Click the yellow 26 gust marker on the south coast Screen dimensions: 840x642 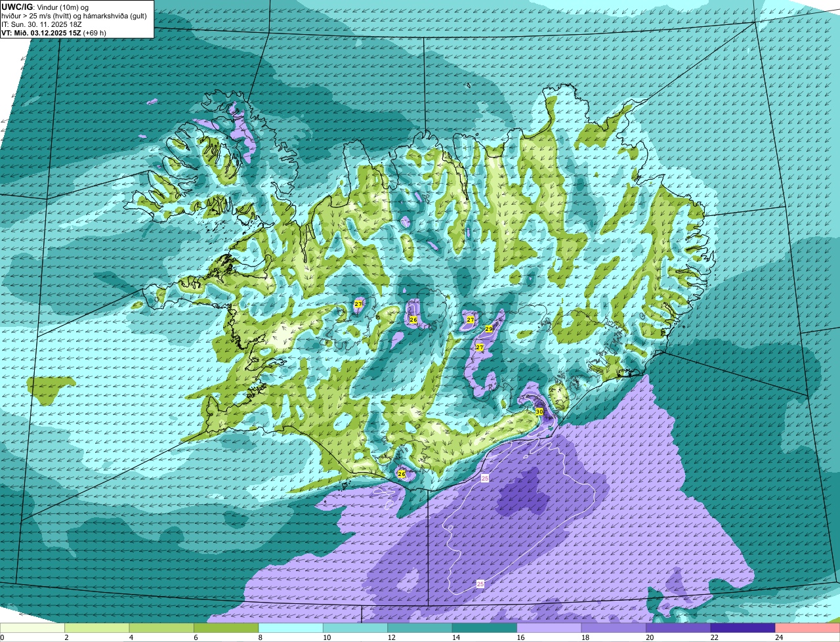[402, 473]
